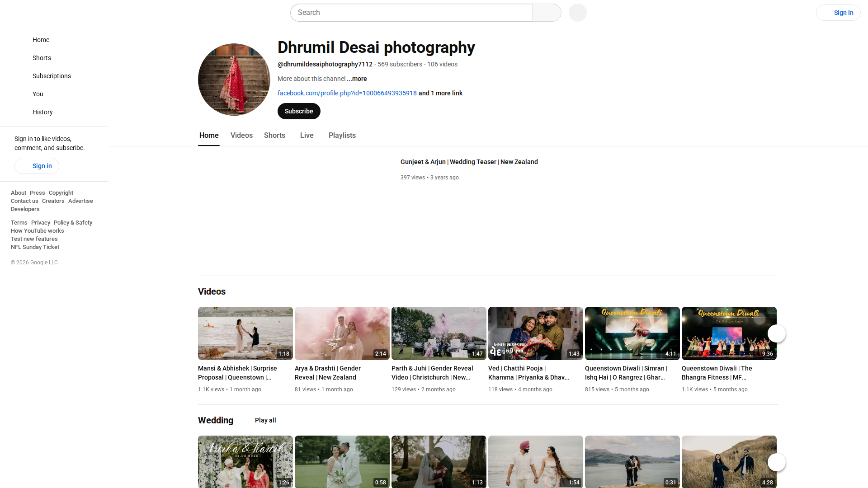Click the search magnifier button
Screen dimensions: 868x488
[x=547, y=13]
